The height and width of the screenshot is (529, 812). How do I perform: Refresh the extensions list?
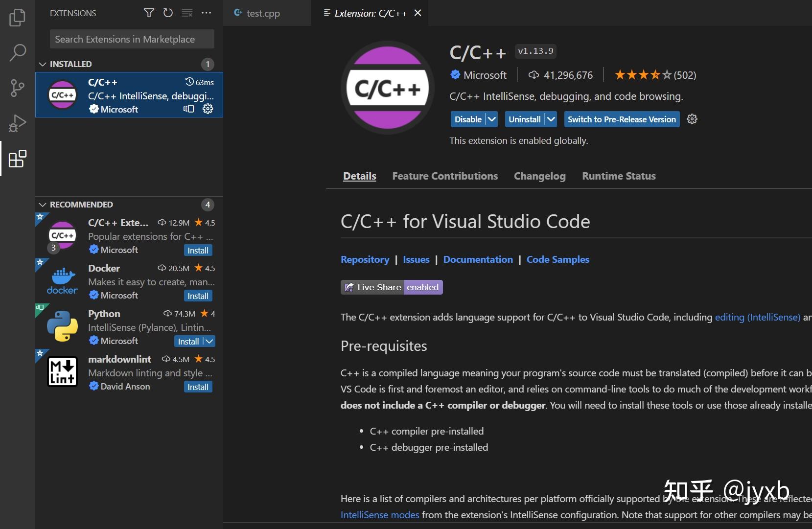pos(168,13)
